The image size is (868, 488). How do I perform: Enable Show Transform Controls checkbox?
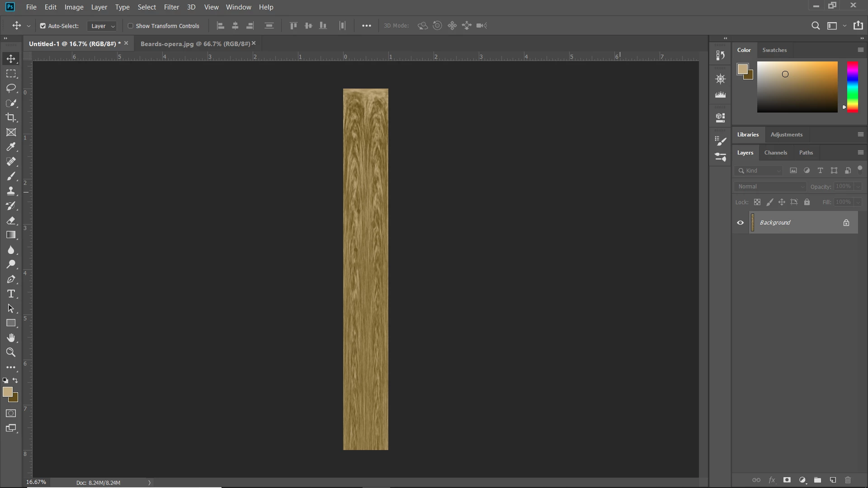click(131, 26)
